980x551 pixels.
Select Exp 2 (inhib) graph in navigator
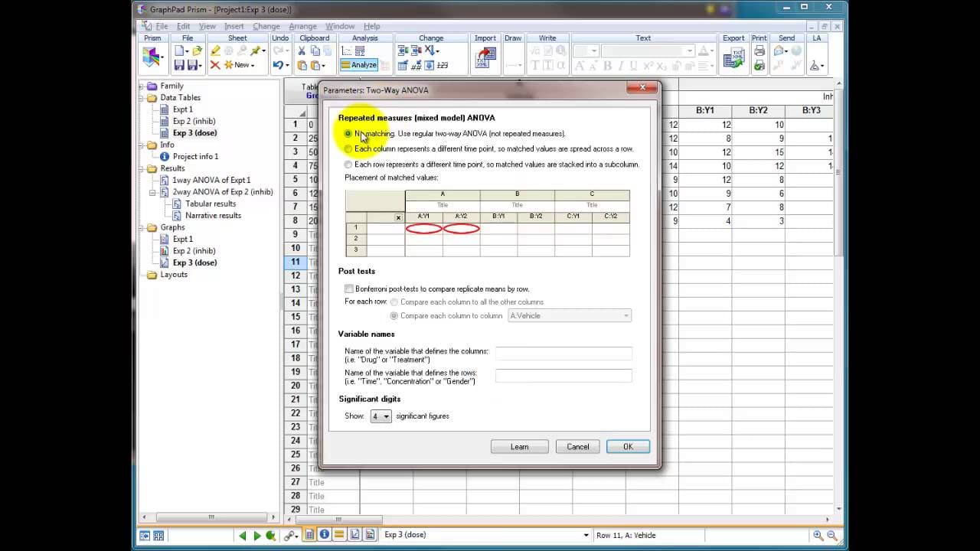click(x=194, y=250)
